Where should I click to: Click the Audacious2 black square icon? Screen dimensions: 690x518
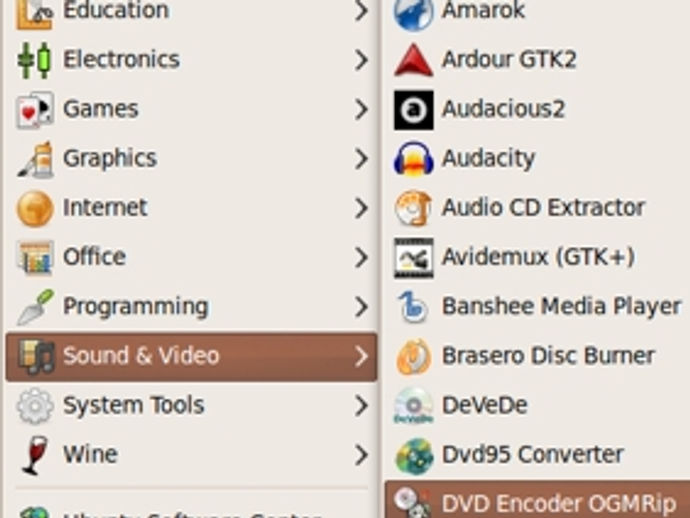coord(413,110)
